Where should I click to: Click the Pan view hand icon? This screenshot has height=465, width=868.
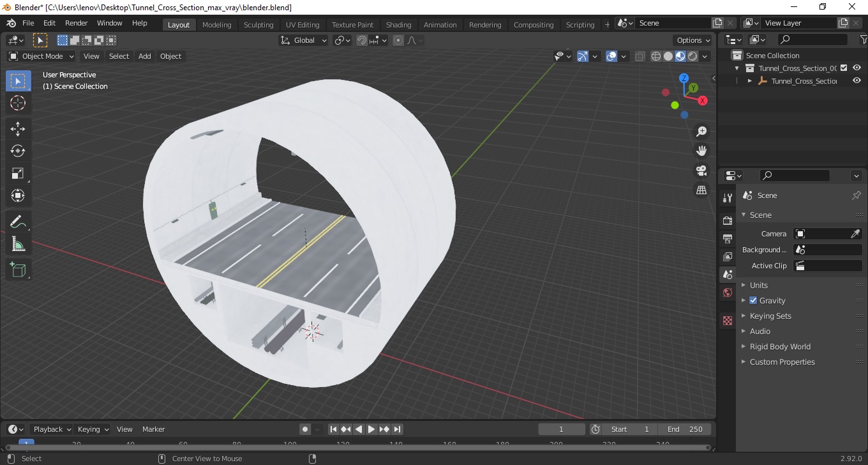[x=701, y=151]
